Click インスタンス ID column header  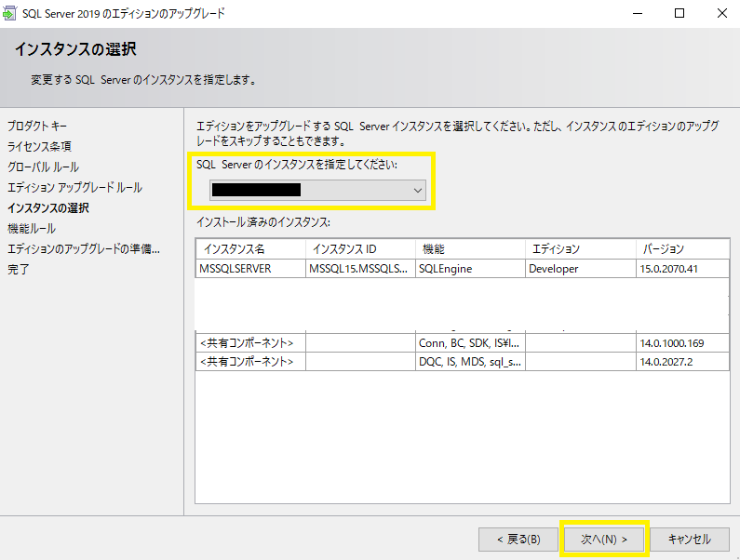[x=360, y=249]
